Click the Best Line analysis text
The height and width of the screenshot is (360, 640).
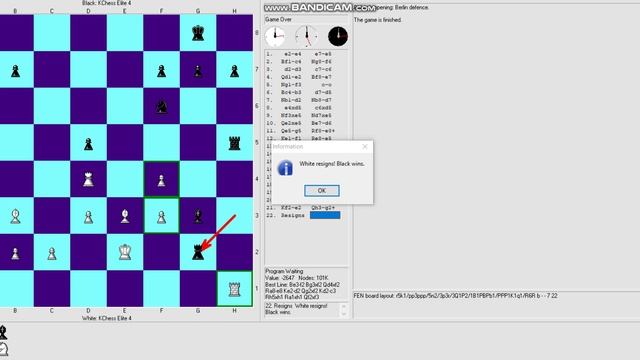point(302,291)
